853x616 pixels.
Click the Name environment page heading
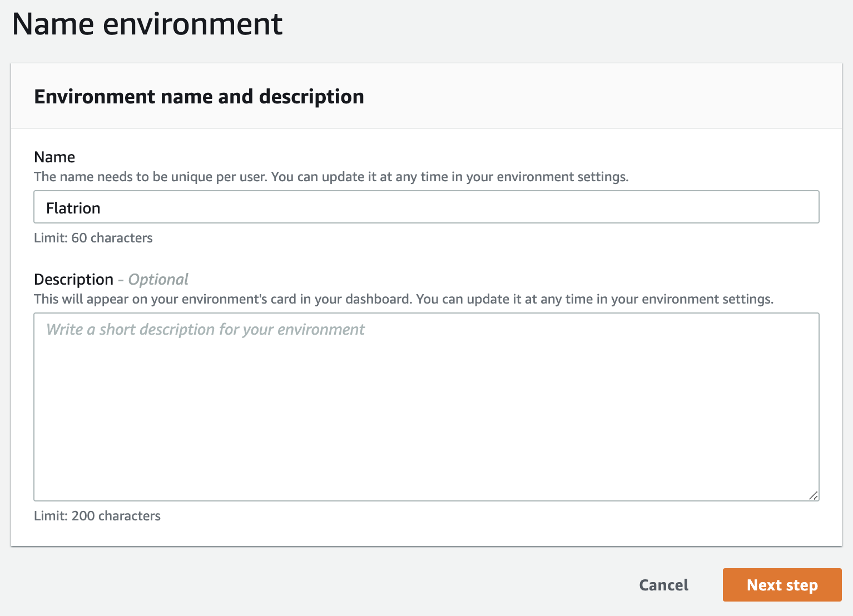tap(147, 23)
